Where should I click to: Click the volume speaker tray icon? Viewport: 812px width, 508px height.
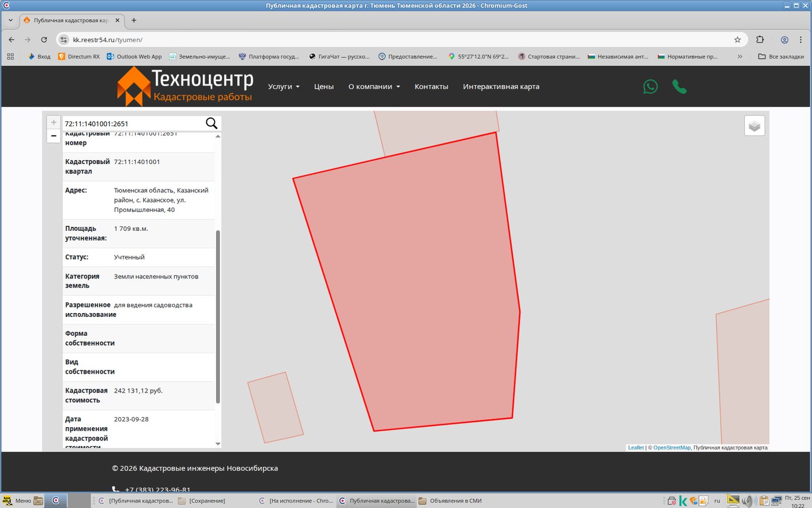tap(748, 501)
